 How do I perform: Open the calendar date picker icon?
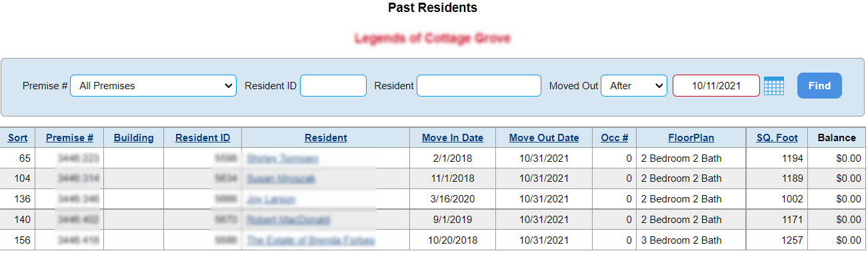tap(774, 86)
